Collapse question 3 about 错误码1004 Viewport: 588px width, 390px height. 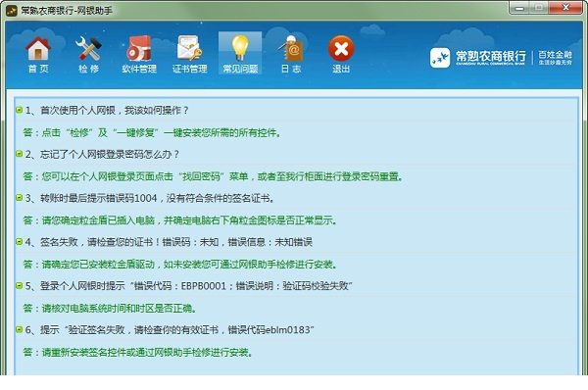20,198
